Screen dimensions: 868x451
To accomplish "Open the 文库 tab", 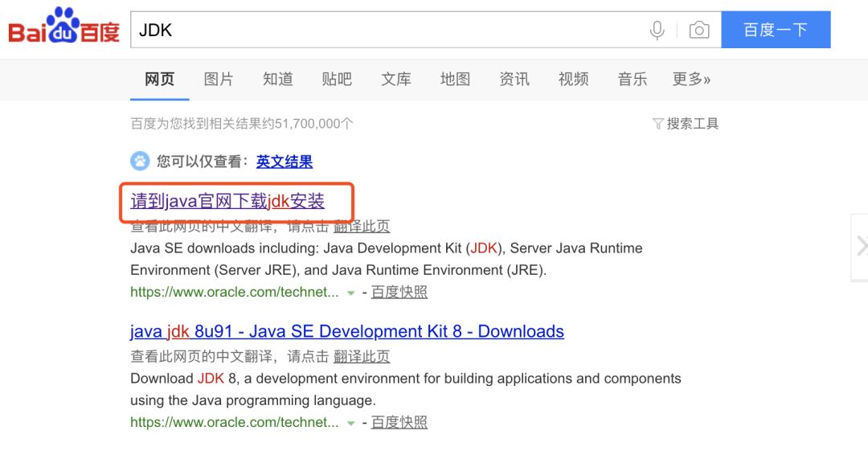I will coord(395,80).
